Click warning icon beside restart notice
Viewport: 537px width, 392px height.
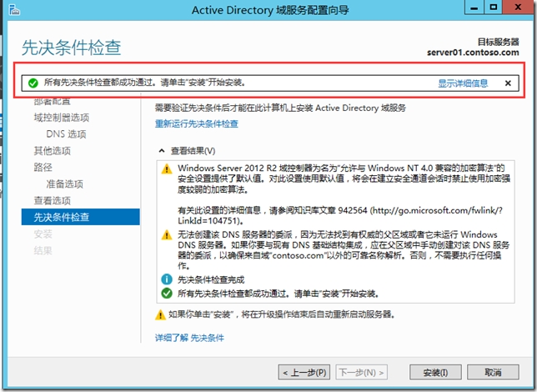pyautogui.click(x=160, y=314)
